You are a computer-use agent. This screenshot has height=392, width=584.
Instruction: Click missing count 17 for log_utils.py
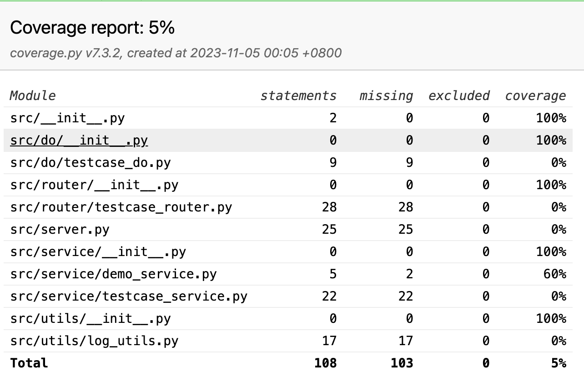[x=405, y=341]
